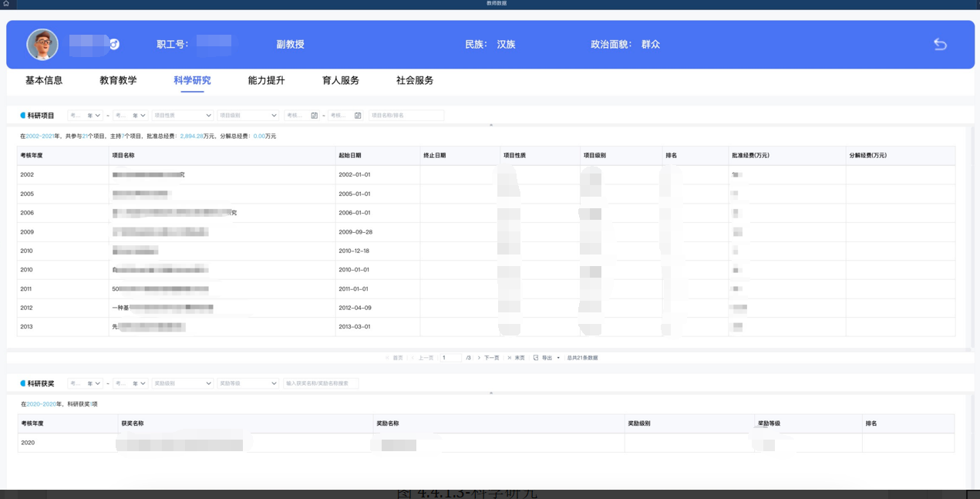
Task: Click the page number input box
Action: 451,358
